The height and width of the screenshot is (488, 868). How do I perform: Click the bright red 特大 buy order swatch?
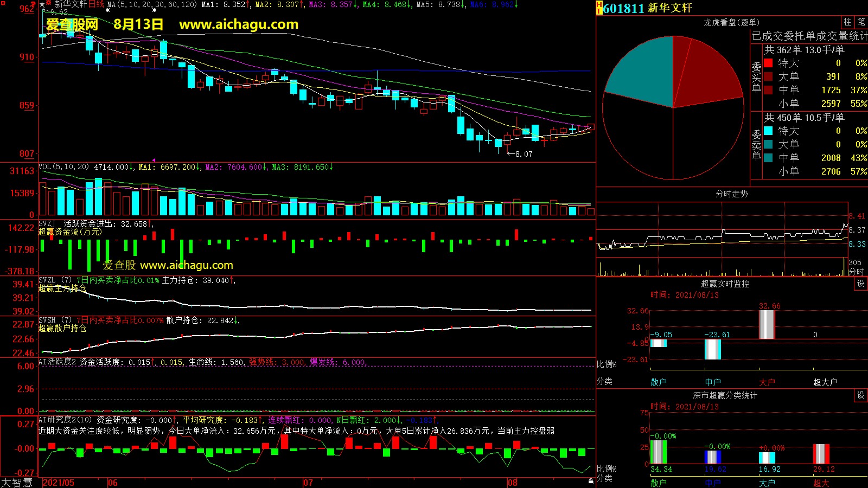[768, 63]
